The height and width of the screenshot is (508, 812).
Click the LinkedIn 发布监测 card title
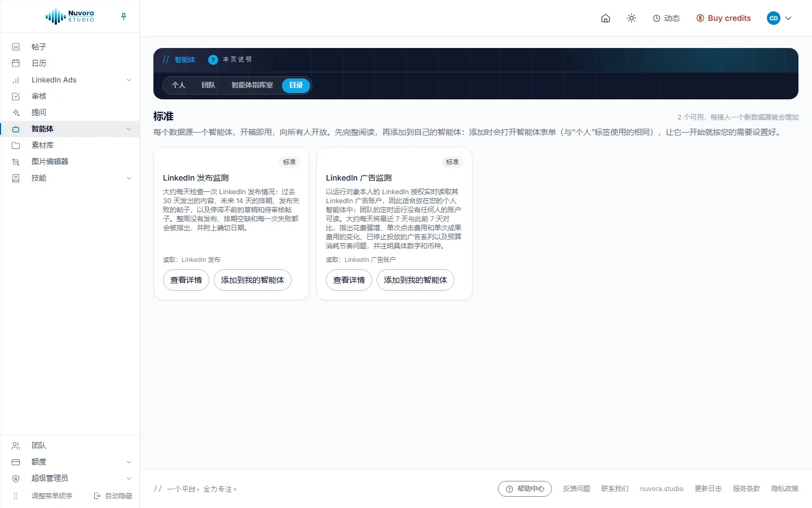pos(196,178)
